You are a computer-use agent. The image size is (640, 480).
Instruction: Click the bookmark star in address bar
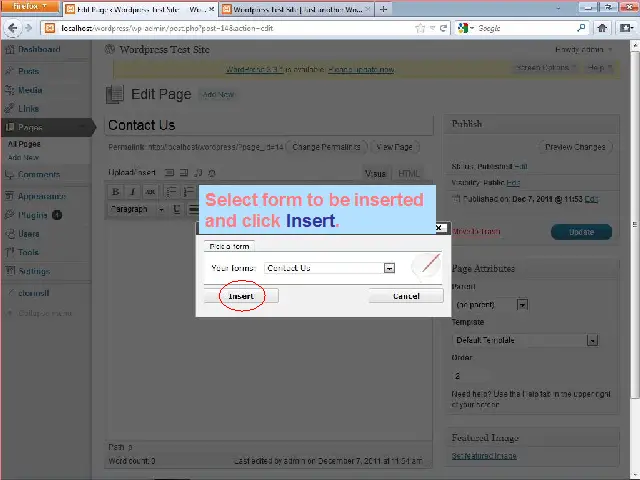pos(420,28)
